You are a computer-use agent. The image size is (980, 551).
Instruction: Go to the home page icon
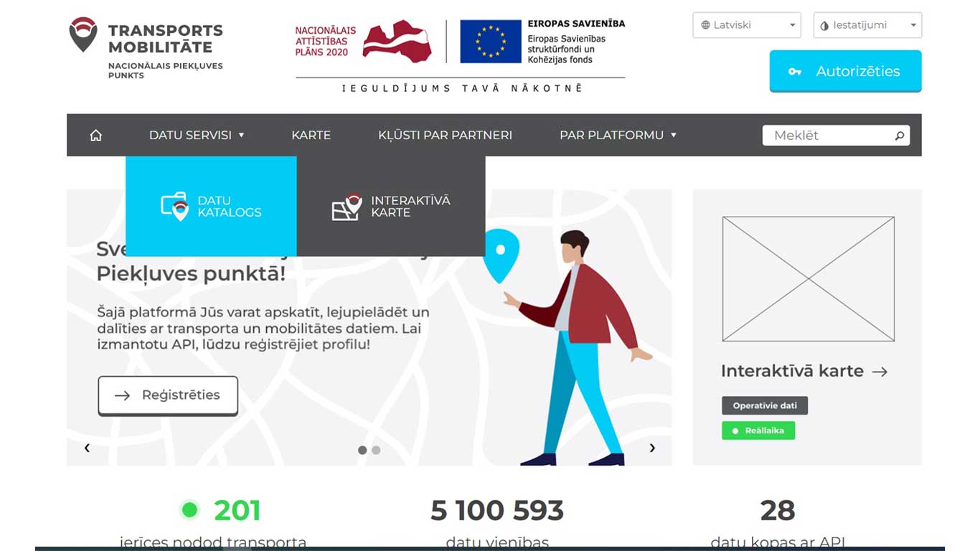[96, 135]
